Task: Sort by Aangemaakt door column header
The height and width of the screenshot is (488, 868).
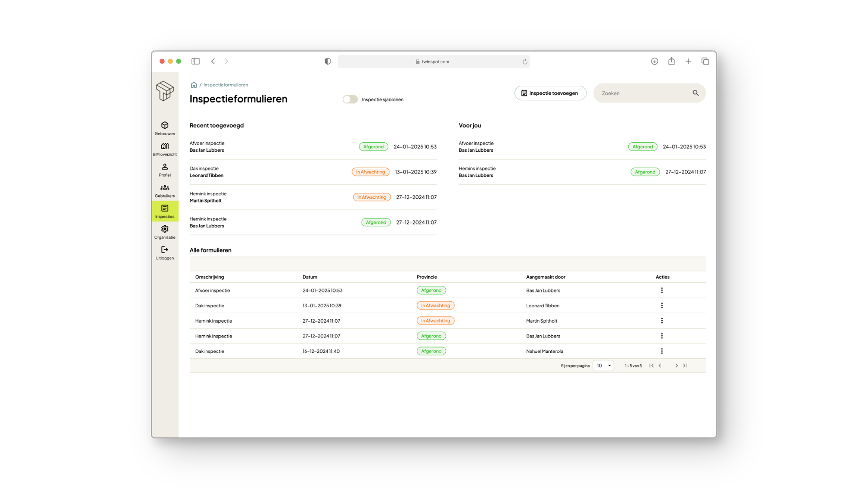Action: tap(545, 277)
